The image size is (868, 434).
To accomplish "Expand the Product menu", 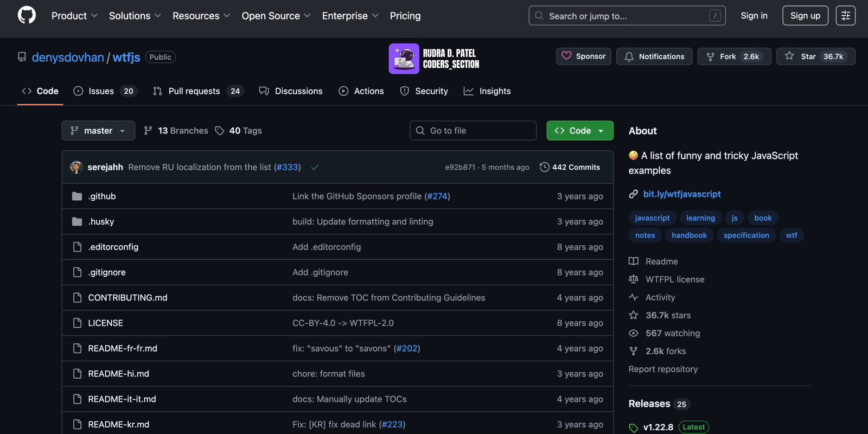I will click(74, 16).
